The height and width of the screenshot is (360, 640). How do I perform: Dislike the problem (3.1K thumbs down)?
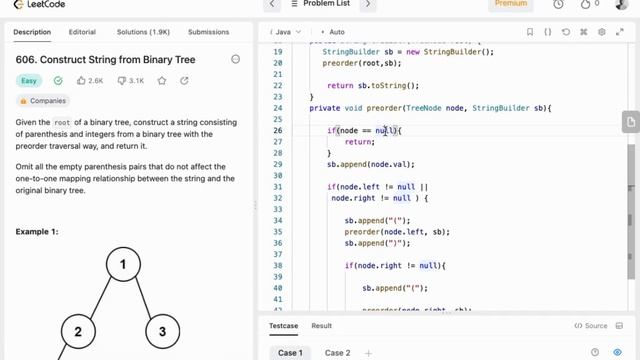coord(131,81)
